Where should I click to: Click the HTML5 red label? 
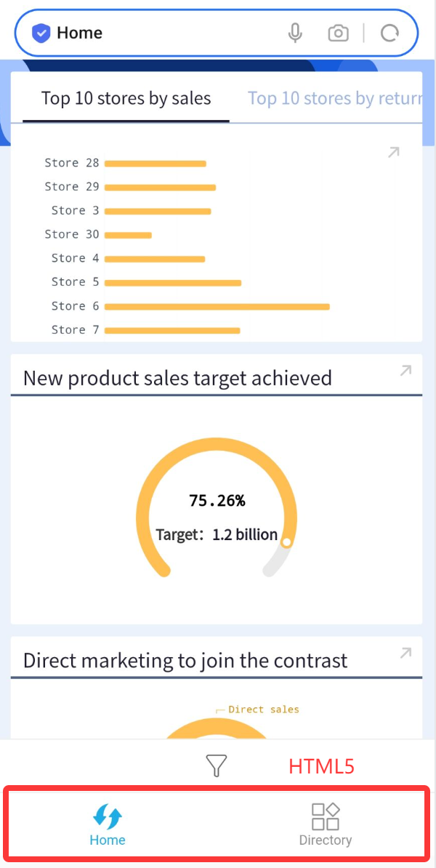tap(321, 765)
